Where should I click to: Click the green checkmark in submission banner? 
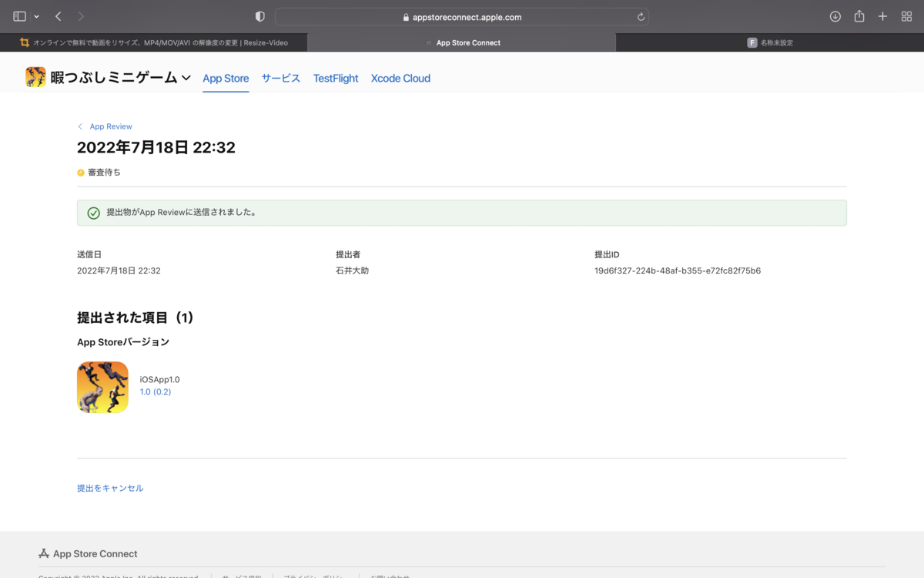[x=93, y=213]
